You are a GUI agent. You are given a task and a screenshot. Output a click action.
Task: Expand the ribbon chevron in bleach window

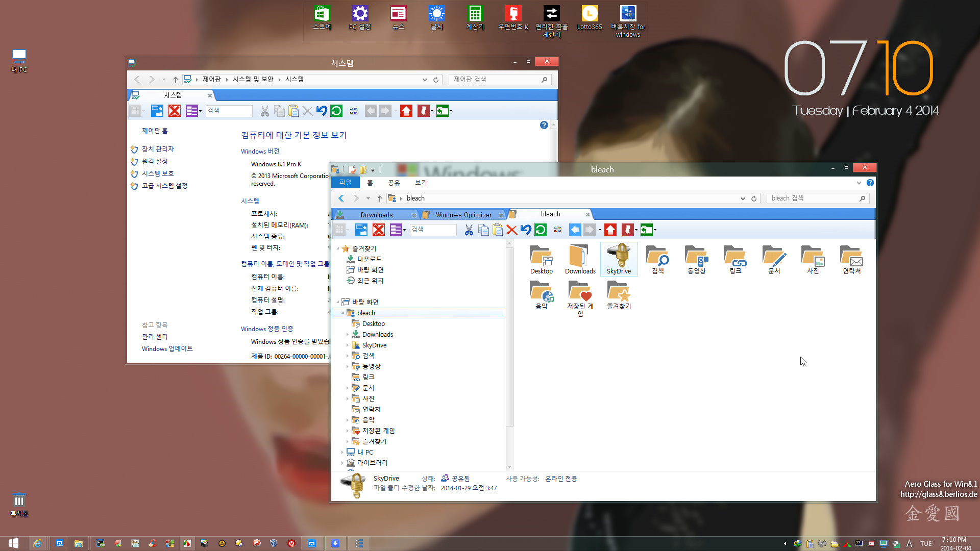pyautogui.click(x=859, y=183)
